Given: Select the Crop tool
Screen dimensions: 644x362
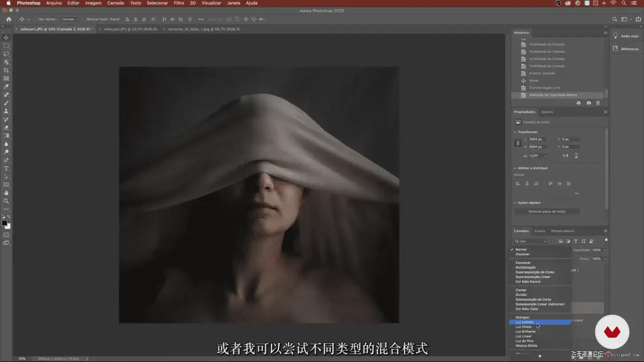Looking at the screenshot, I should coord(6,70).
